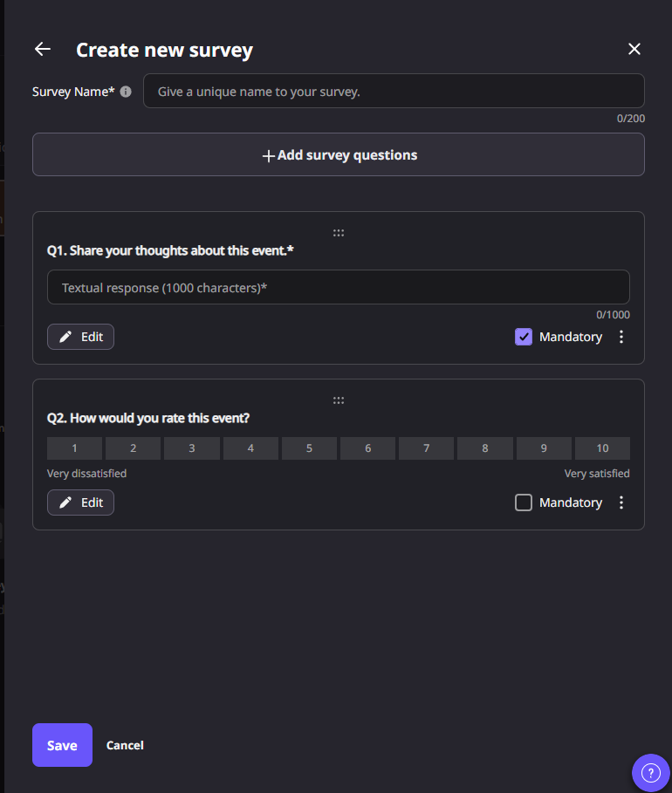This screenshot has height=793, width=672.
Task: Enable Mandatory for question Q2
Action: 524,502
